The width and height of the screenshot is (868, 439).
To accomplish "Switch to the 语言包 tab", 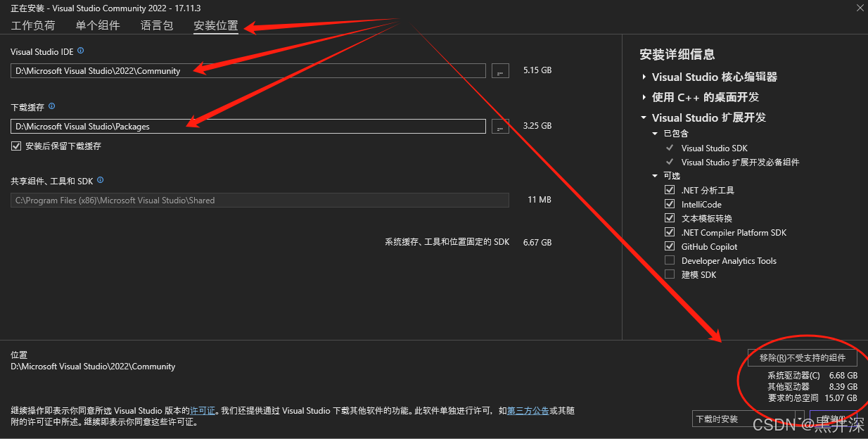I will (x=157, y=25).
